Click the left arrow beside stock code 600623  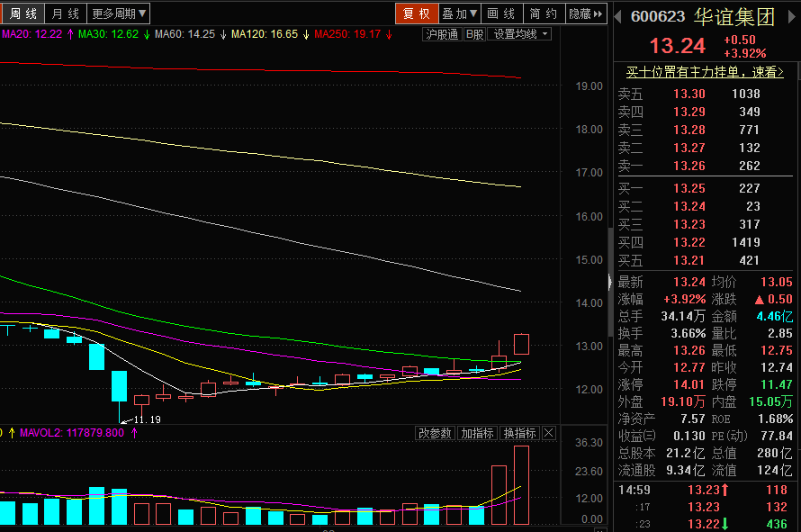click(618, 16)
